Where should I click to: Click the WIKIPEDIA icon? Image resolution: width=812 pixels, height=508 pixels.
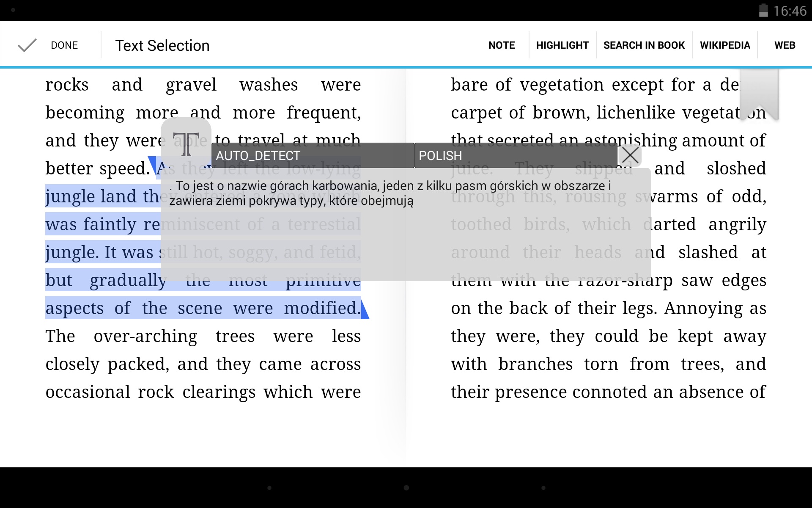[x=725, y=46]
